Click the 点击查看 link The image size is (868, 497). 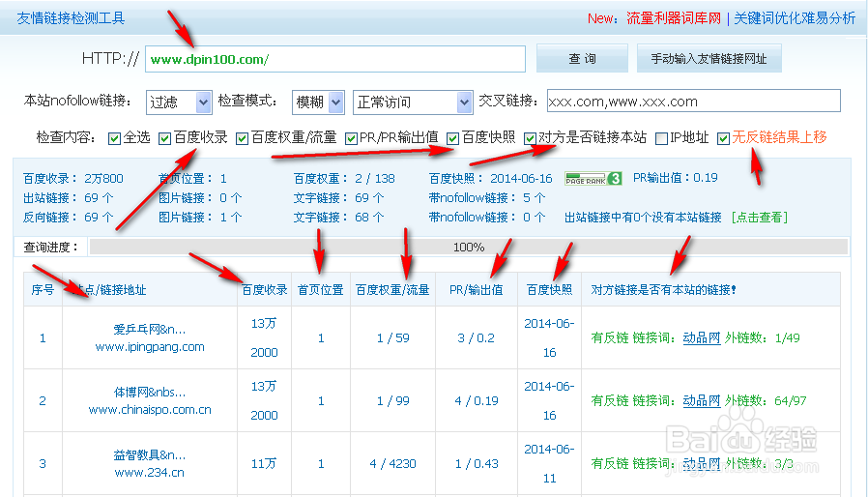pos(759,217)
